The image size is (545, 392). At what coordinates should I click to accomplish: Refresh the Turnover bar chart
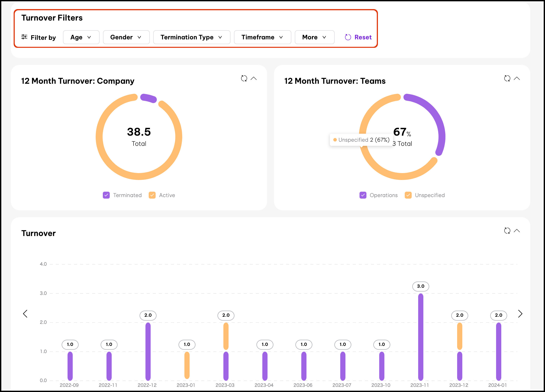point(507,231)
